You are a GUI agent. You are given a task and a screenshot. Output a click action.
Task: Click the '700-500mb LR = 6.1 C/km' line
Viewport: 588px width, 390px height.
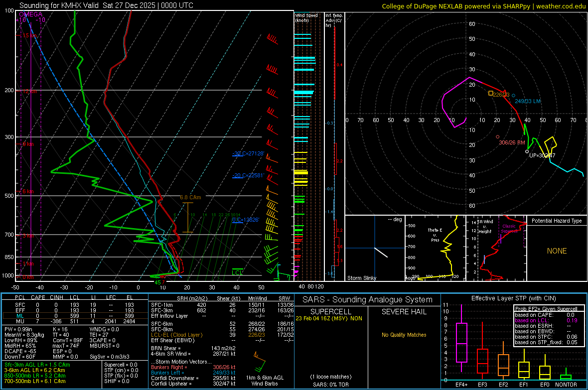[x=35, y=381]
